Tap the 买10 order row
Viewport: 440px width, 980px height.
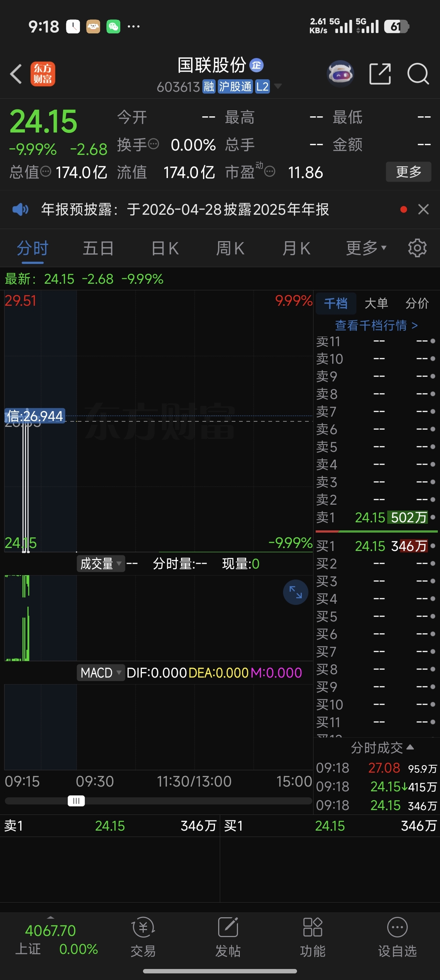point(376,704)
